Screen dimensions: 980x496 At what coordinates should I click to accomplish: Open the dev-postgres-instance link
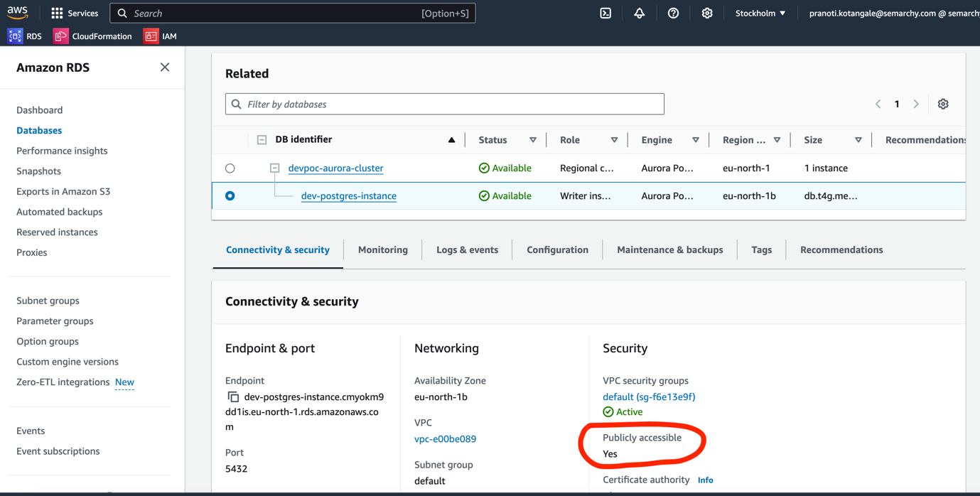coord(349,196)
